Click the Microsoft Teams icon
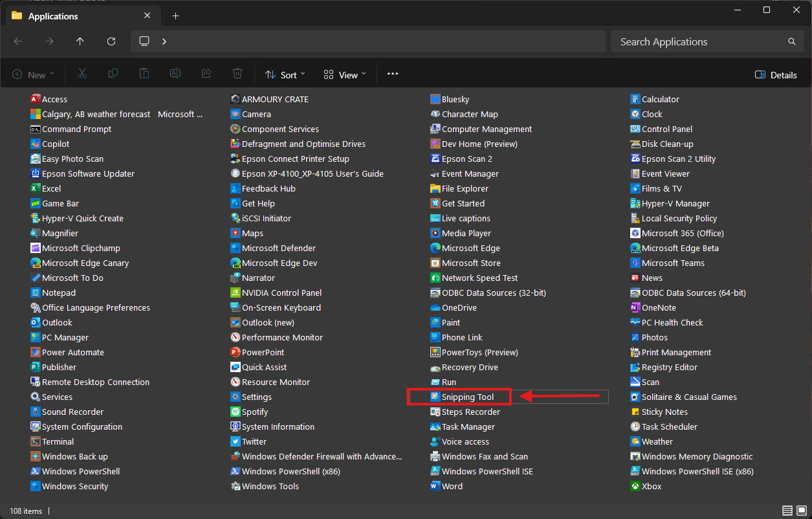812x519 pixels. point(636,263)
